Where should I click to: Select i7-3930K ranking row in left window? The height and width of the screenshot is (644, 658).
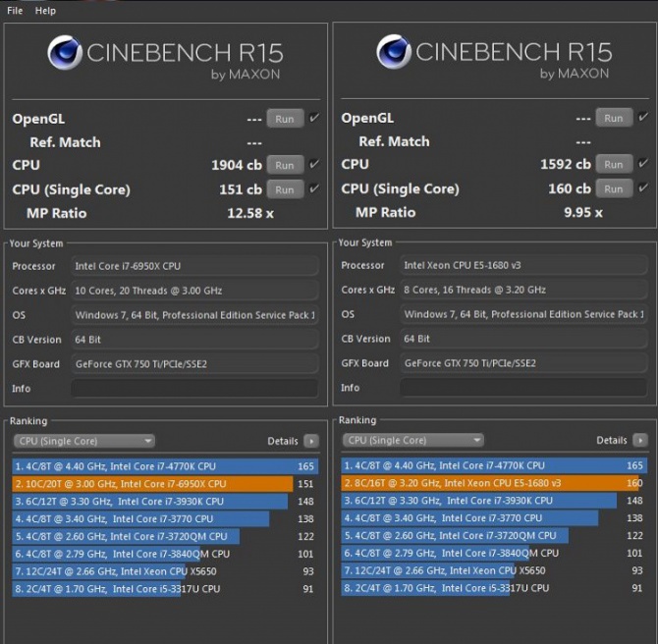tap(165, 502)
